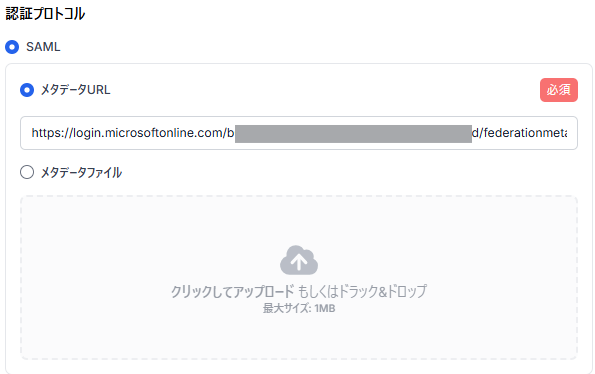
Task: Click the SAML label text
Action: pyautogui.click(x=43, y=47)
